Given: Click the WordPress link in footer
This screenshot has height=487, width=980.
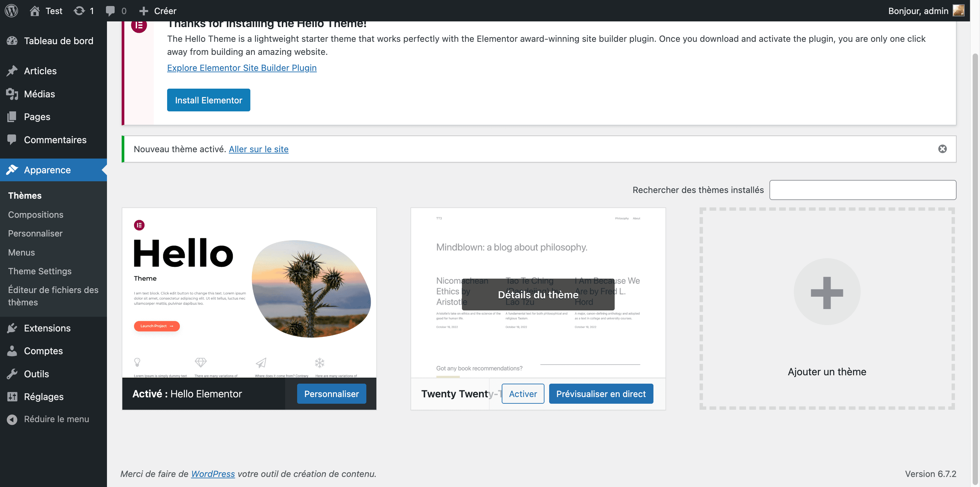Looking at the screenshot, I should [x=213, y=474].
